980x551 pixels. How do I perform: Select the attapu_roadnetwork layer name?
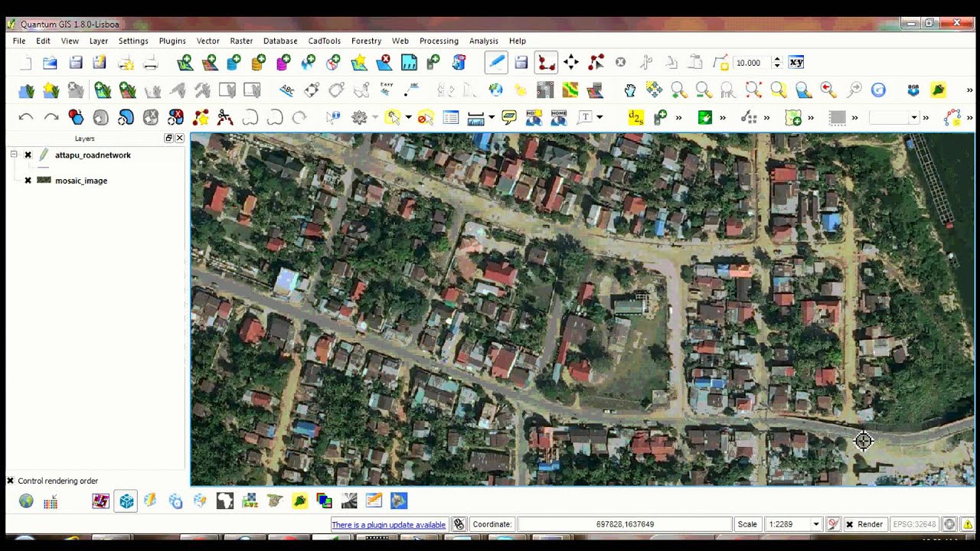point(93,155)
